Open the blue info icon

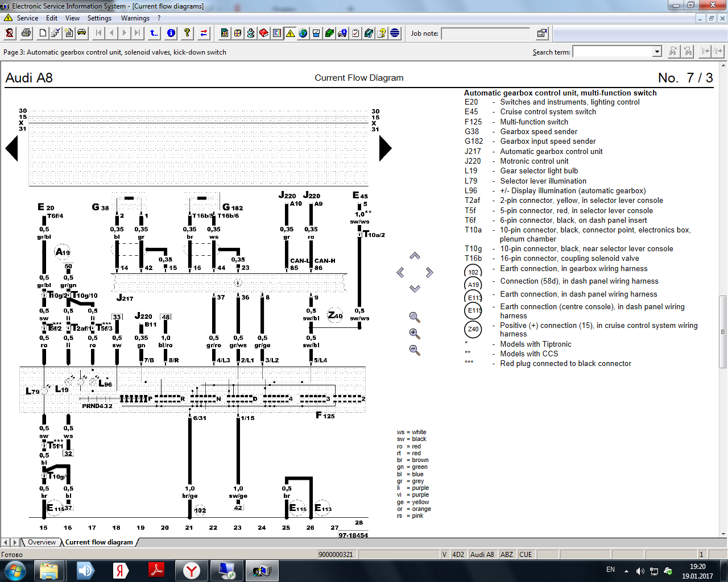point(171,33)
